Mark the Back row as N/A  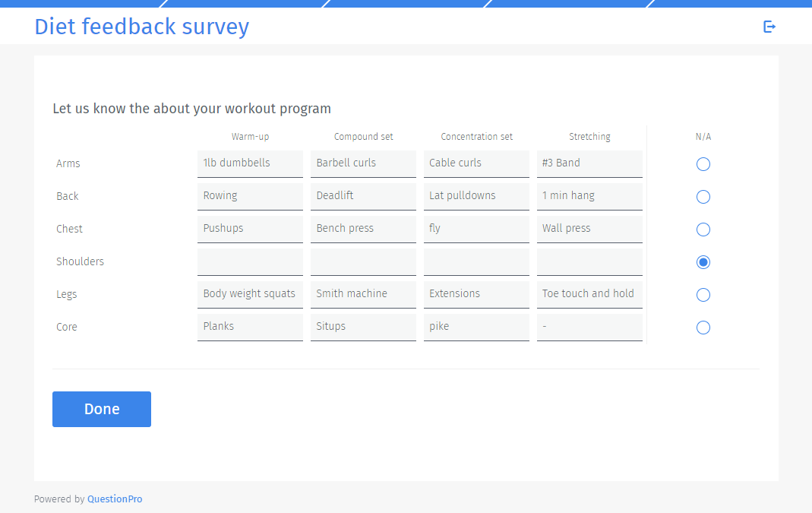pos(703,196)
